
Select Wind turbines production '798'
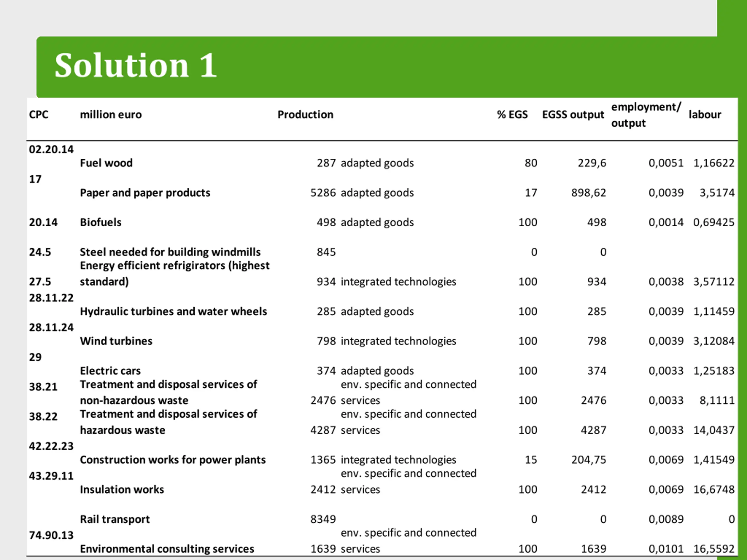326,341
